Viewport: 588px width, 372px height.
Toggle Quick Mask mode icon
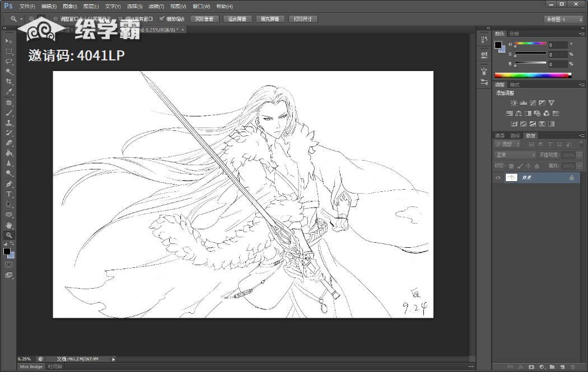click(9, 265)
